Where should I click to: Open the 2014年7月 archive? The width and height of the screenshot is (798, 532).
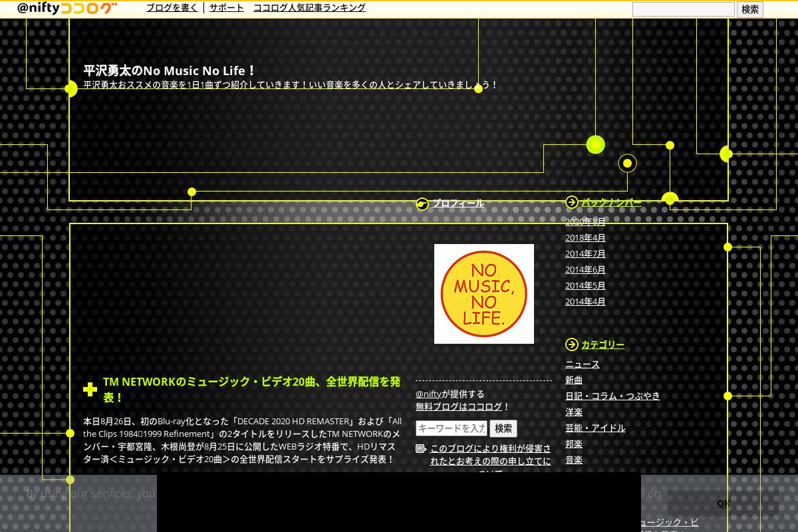click(x=585, y=253)
